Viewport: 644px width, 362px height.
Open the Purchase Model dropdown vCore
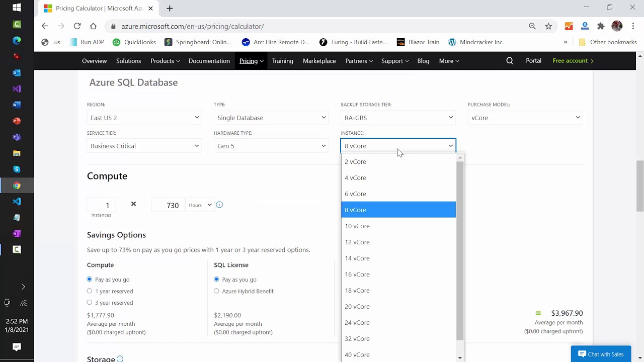(x=525, y=118)
